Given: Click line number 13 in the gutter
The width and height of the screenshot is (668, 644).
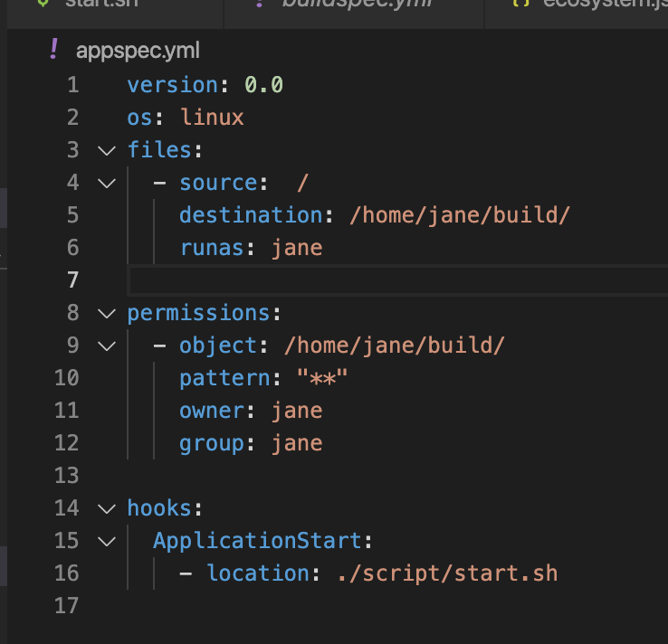Looking at the screenshot, I should [67, 476].
